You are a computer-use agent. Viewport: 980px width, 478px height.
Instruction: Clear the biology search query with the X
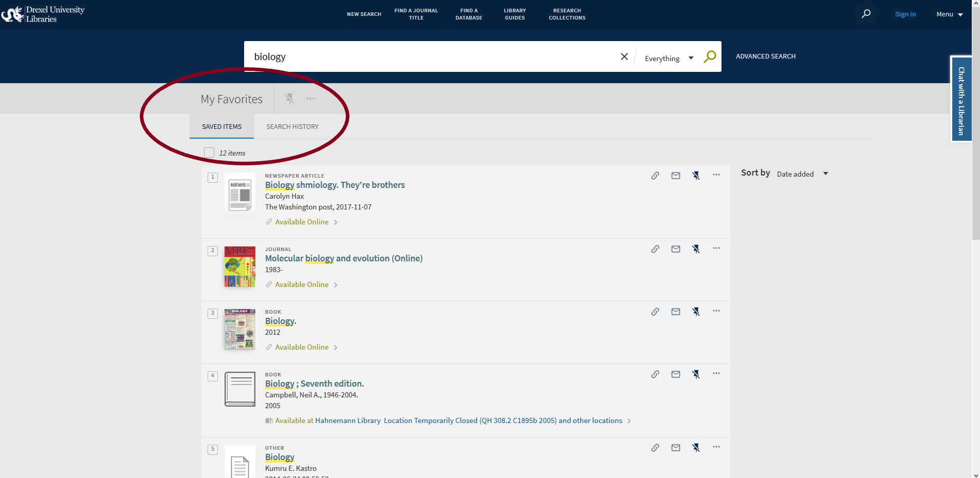624,56
